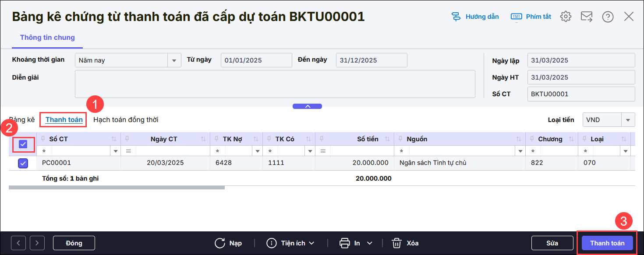The width and height of the screenshot is (644, 255).
Task: Sort by Ngày CT column
Action: (203, 139)
